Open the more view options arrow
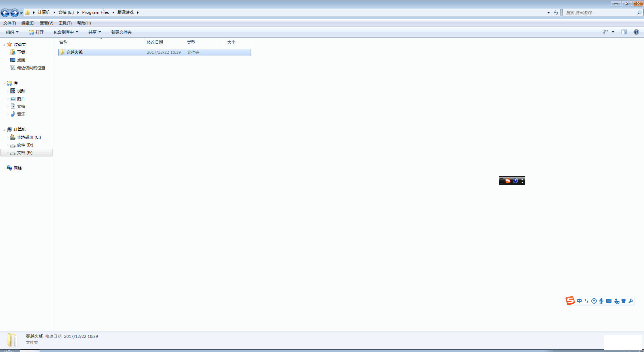The height and width of the screenshot is (352, 644). [x=613, y=32]
